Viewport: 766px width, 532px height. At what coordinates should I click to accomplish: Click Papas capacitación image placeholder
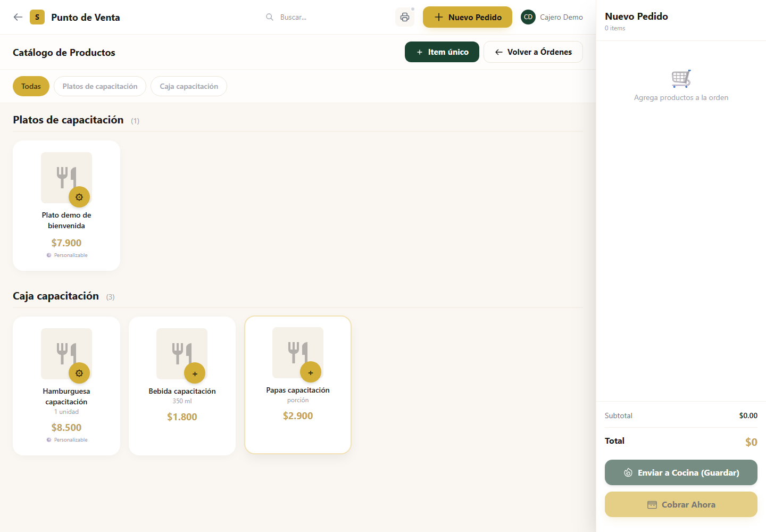click(x=298, y=353)
